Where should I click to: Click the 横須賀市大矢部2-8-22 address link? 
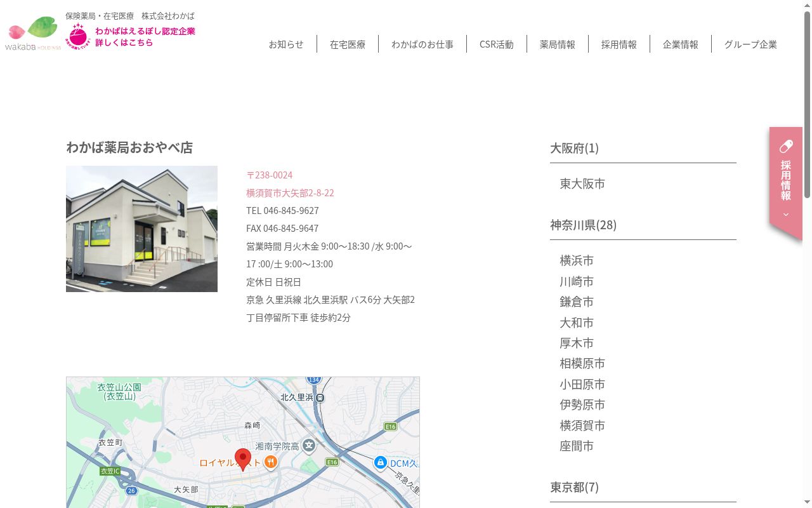click(x=290, y=193)
